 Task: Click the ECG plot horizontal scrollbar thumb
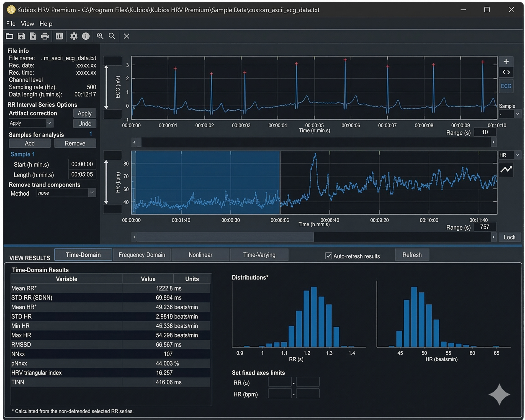[x=139, y=142]
